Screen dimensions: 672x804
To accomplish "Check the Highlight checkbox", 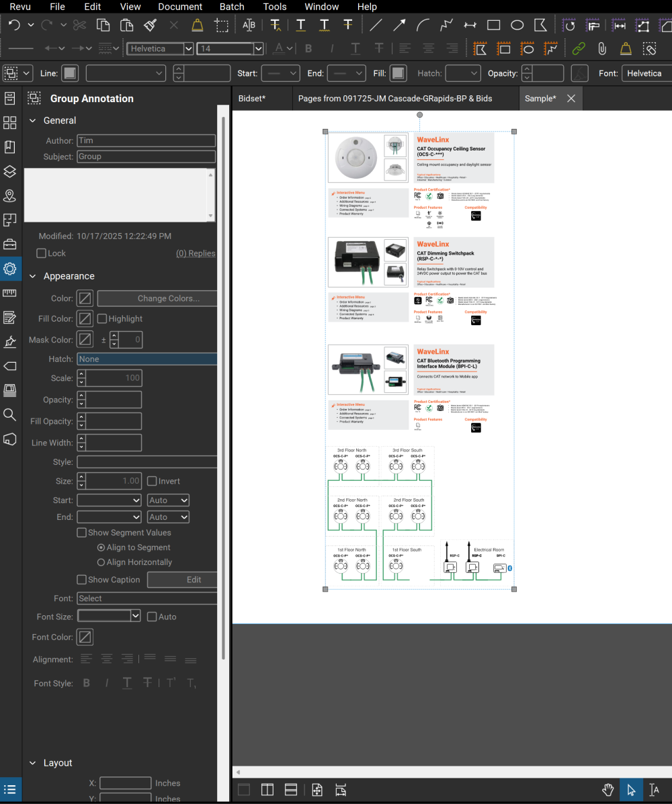I will point(102,318).
